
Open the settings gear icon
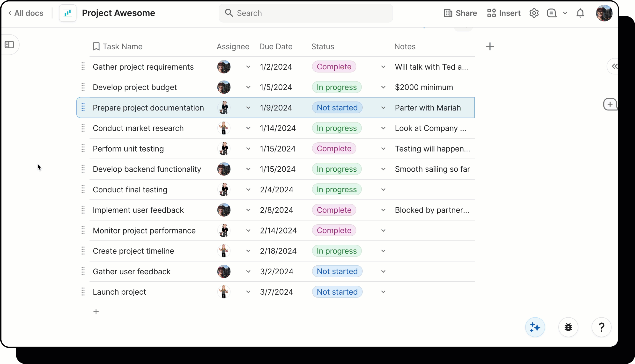coord(534,13)
